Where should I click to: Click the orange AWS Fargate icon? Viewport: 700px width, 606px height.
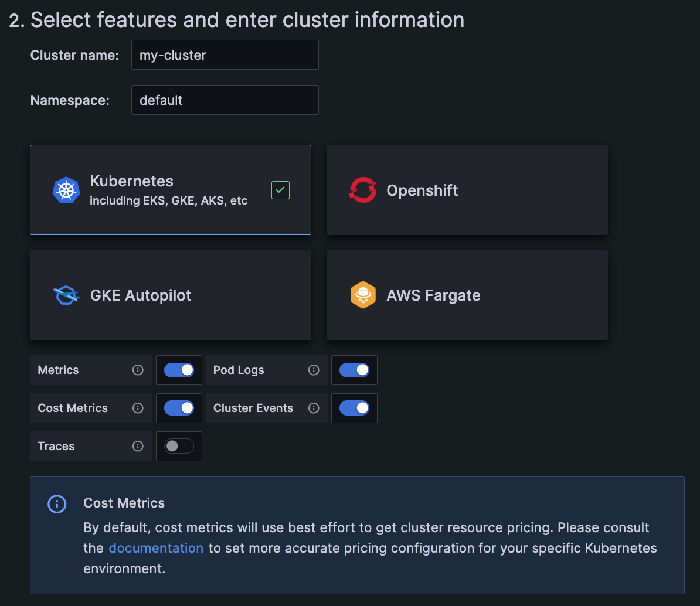[363, 295]
